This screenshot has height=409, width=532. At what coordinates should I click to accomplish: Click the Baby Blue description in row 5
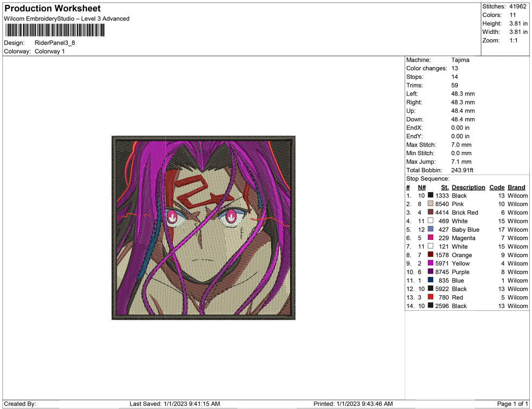click(x=465, y=229)
